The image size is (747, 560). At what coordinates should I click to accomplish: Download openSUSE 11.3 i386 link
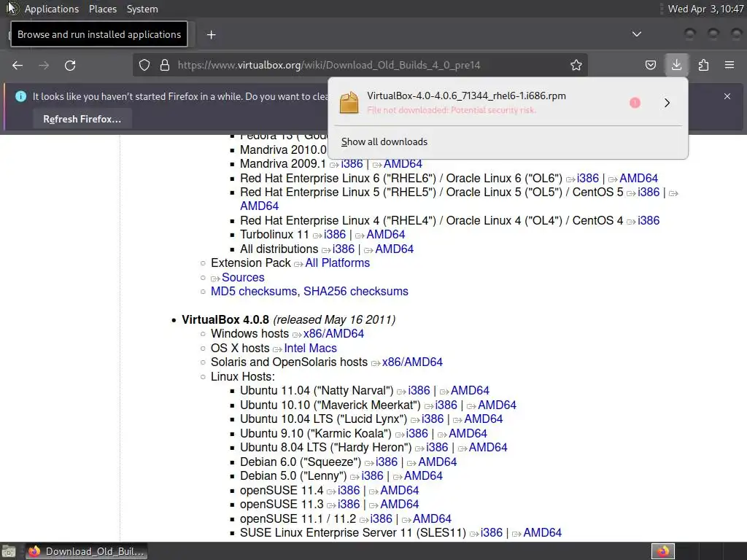[x=349, y=504]
